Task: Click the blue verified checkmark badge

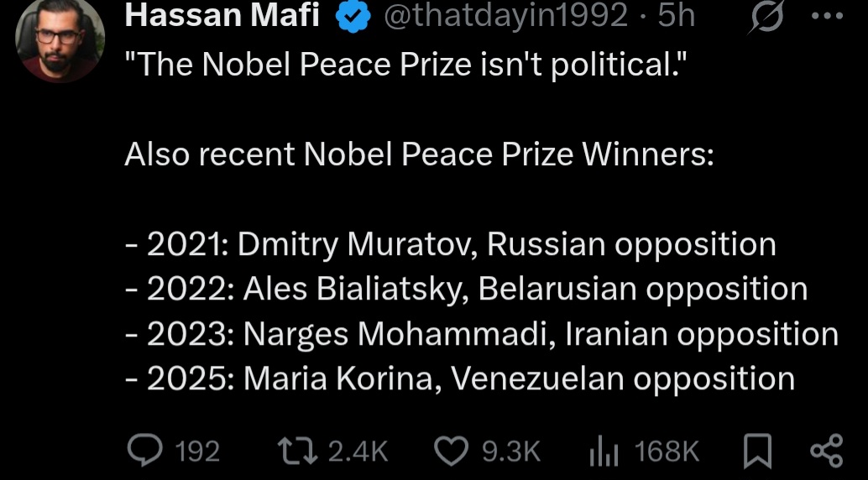Action: coord(353,17)
